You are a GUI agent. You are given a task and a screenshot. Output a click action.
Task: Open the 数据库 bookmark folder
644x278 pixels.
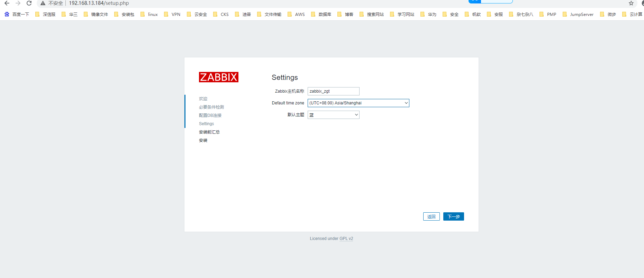(x=321, y=14)
